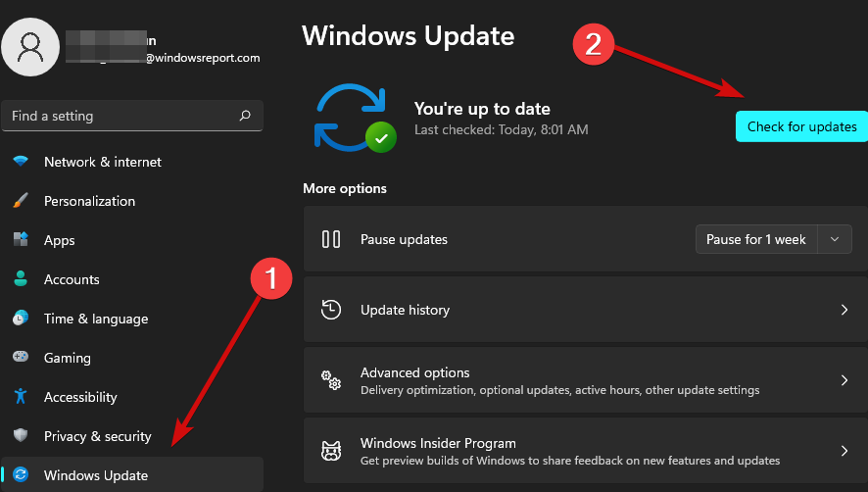Click the Windows Update page title
The width and height of the screenshot is (868, 492).
[408, 36]
